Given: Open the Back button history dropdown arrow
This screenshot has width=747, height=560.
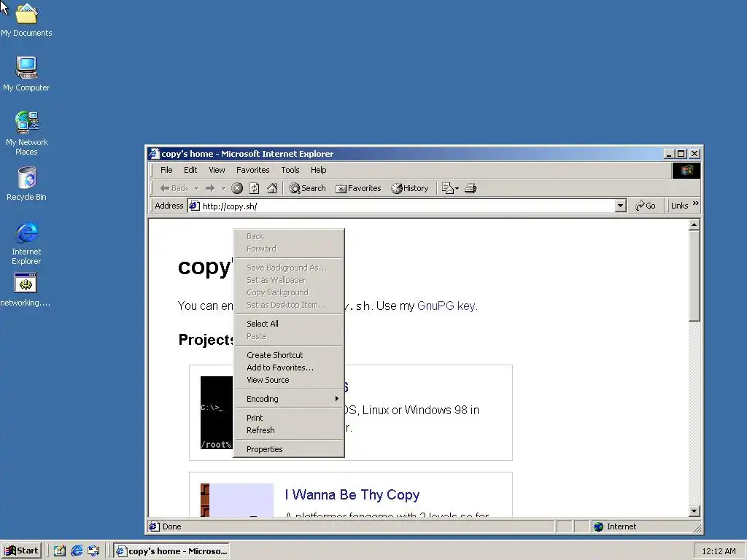Looking at the screenshot, I should pos(196,189).
